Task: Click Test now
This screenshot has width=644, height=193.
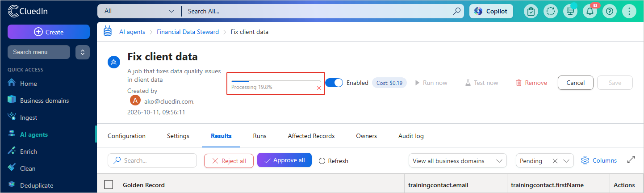Action: click(482, 83)
